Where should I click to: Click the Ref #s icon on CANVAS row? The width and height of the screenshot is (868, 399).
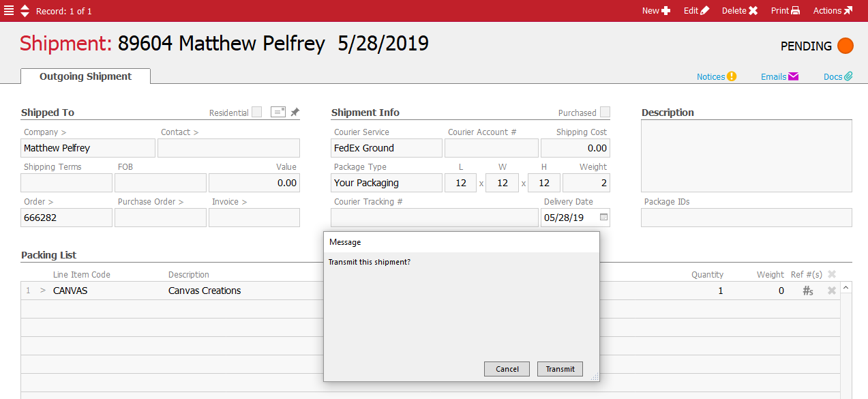808,291
